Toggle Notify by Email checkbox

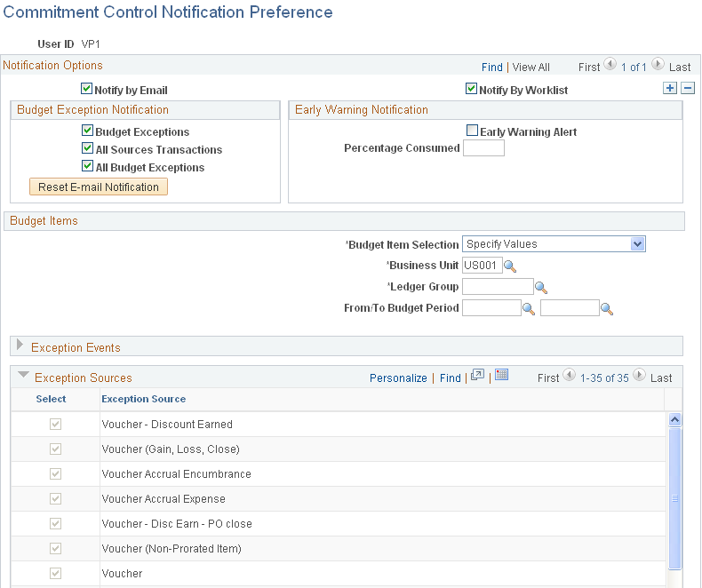tap(86, 89)
